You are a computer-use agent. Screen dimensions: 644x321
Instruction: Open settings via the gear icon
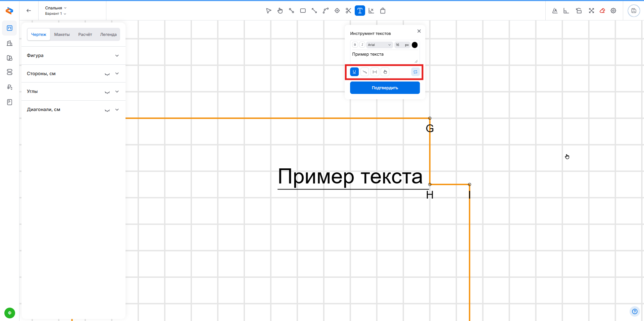pos(613,11)
